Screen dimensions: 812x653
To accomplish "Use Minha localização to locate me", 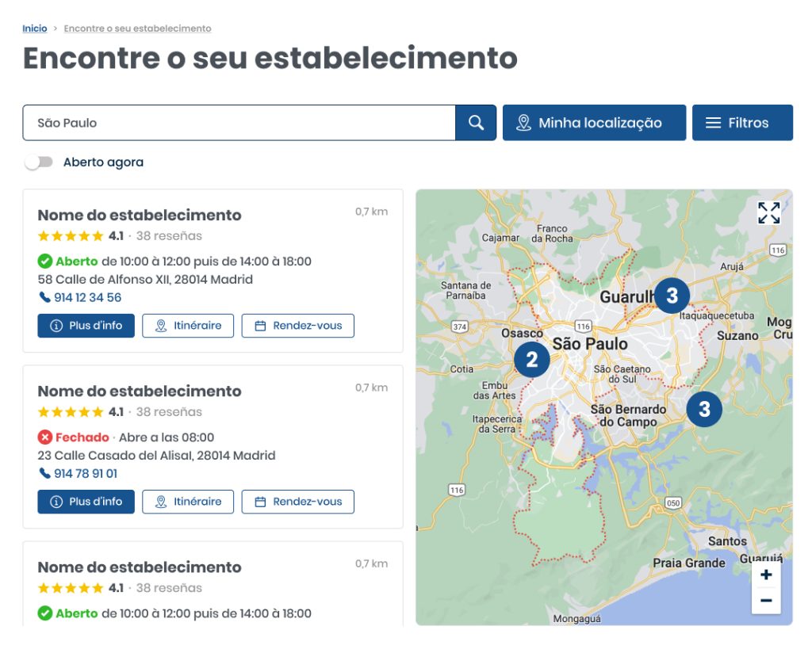I will coord(594,123).
